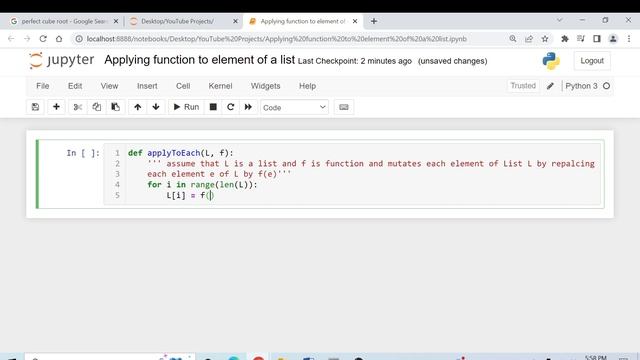Open the Edit menu

75,86
